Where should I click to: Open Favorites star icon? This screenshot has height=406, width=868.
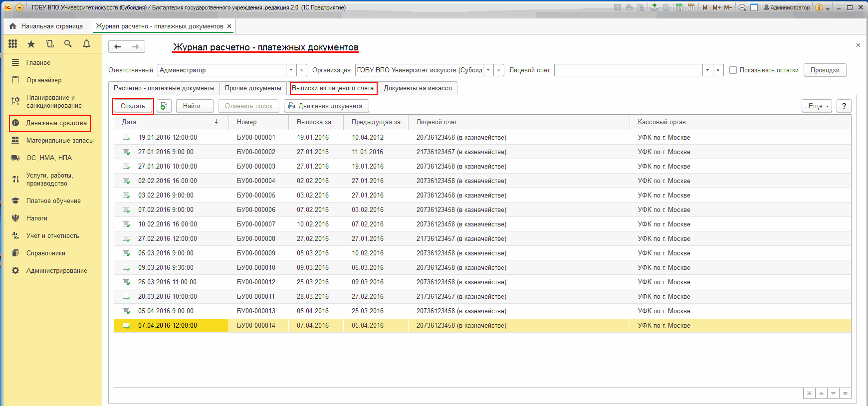(31, 44)
